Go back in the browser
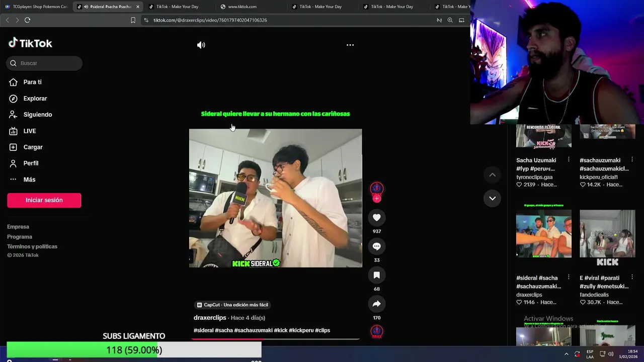The width and height of the screenshot is (644, 362). pos(7,20)
